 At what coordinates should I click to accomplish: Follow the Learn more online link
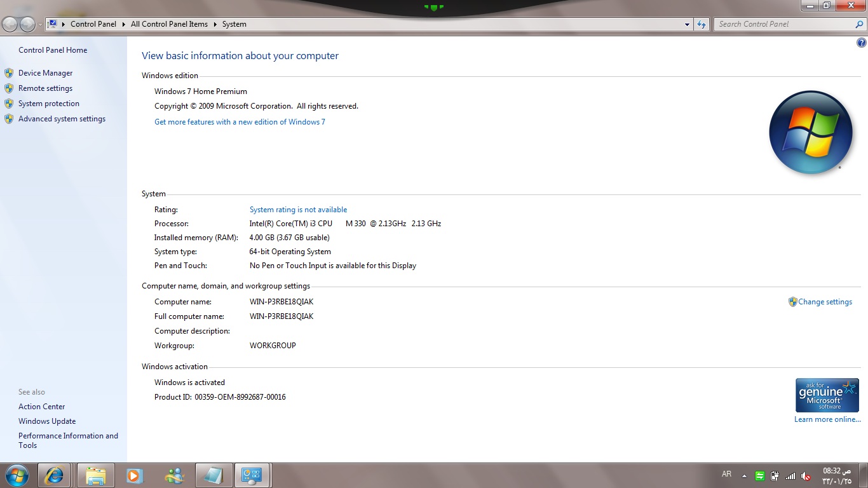tap(827, 419)
